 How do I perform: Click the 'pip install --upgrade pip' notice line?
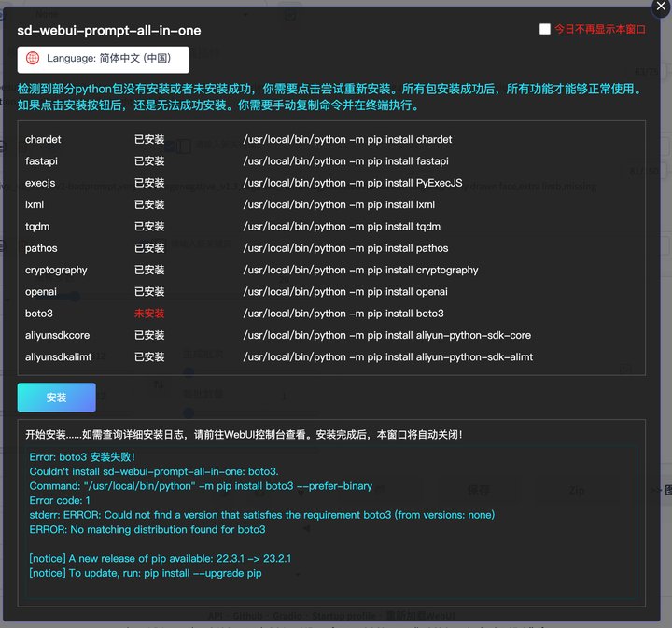[146, 573]
